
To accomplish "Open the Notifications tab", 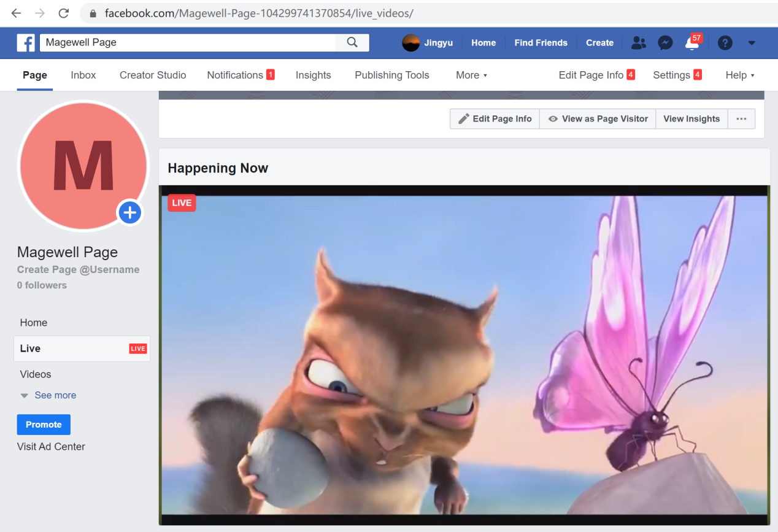I will 241,75.
